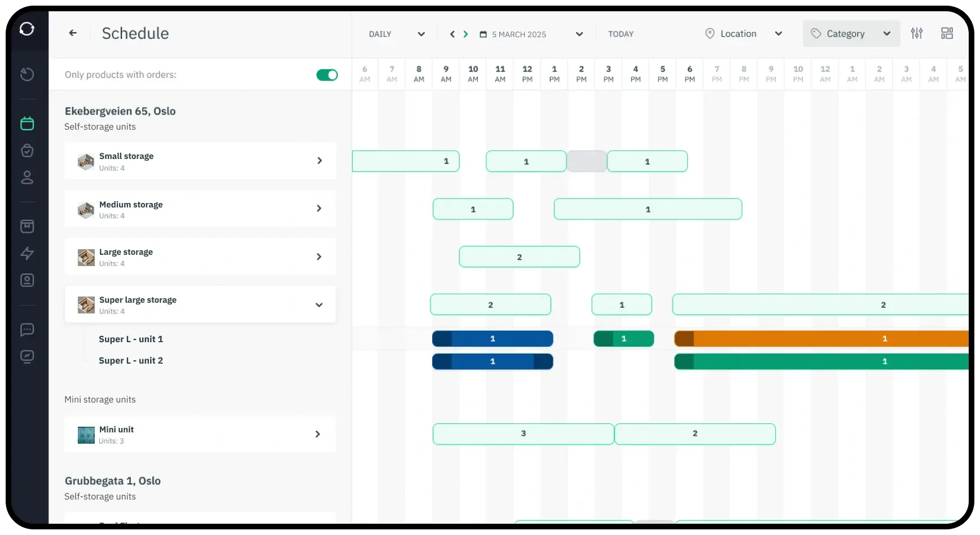Click the Category tag icon
Screen dimensions: 980x535
[x=816, y=34]
